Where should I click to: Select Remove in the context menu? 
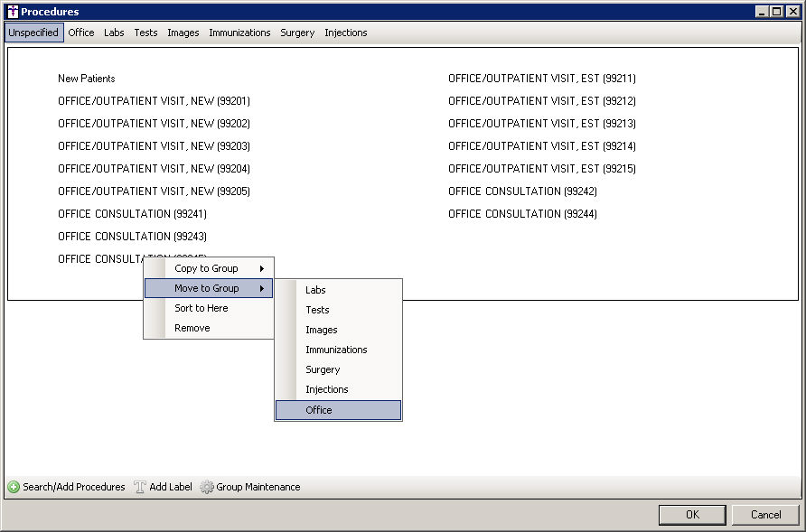click(x=192, y=328)
